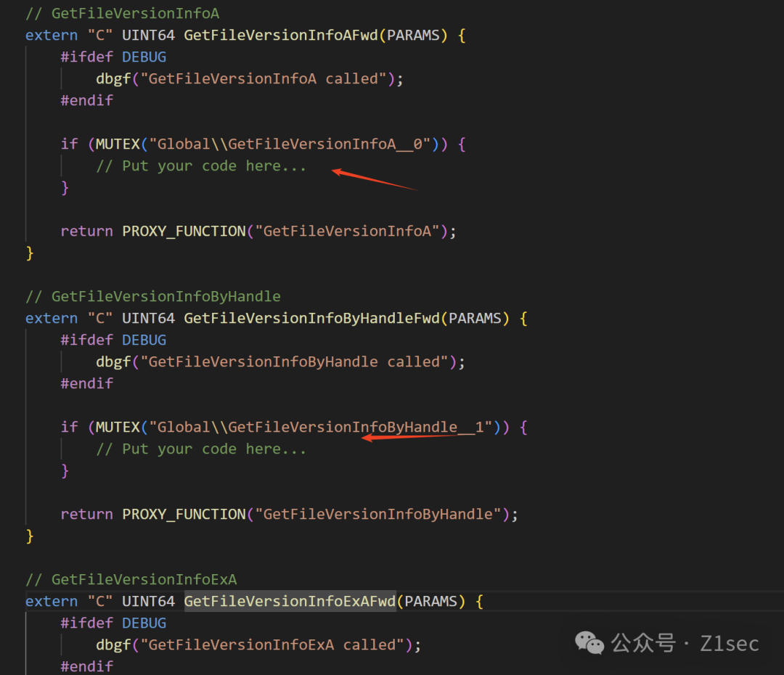Select the GetFileVersionInfoByHandleFwd function name
Screen dimensions: 784x675
coord(312,319)
